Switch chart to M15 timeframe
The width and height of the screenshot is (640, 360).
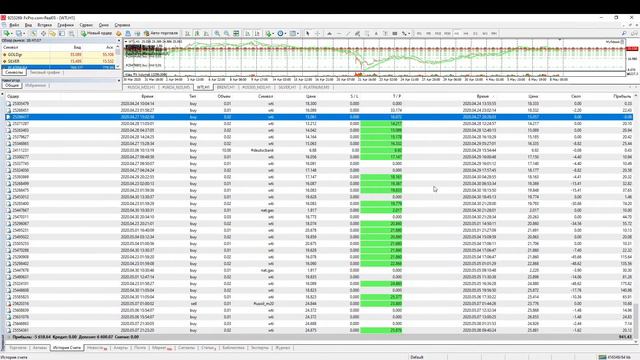coord(438,33)
